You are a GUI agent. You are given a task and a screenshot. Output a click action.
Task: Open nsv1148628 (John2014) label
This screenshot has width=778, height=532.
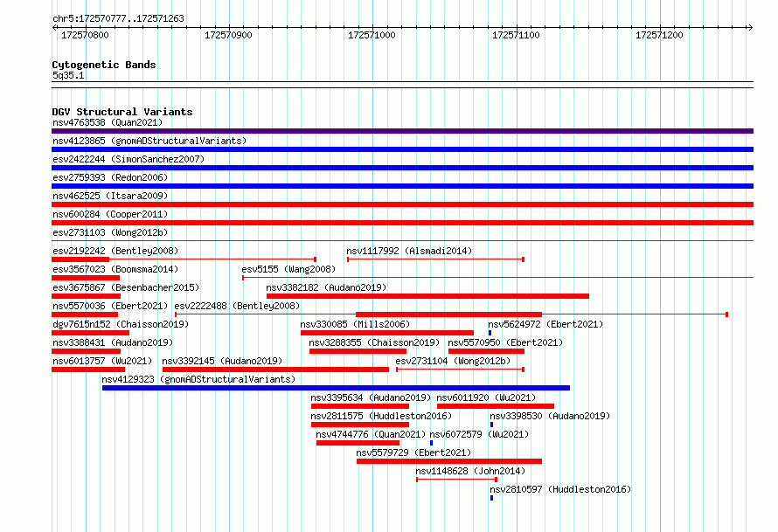pos(470,471)
